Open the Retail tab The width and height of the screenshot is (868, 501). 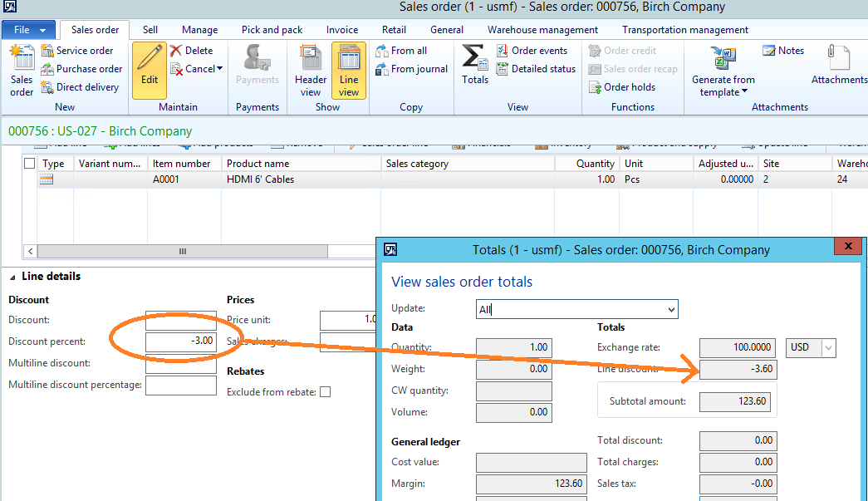coord(395,30)
